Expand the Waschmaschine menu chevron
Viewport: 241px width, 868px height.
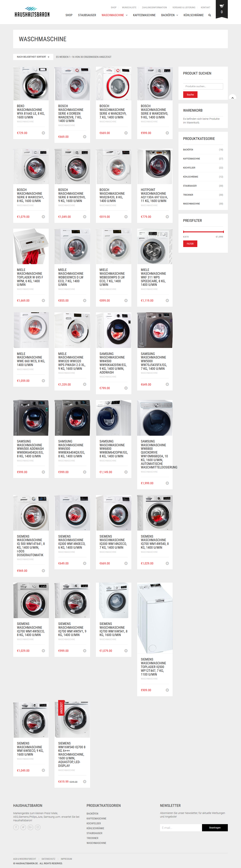point(127,15)
